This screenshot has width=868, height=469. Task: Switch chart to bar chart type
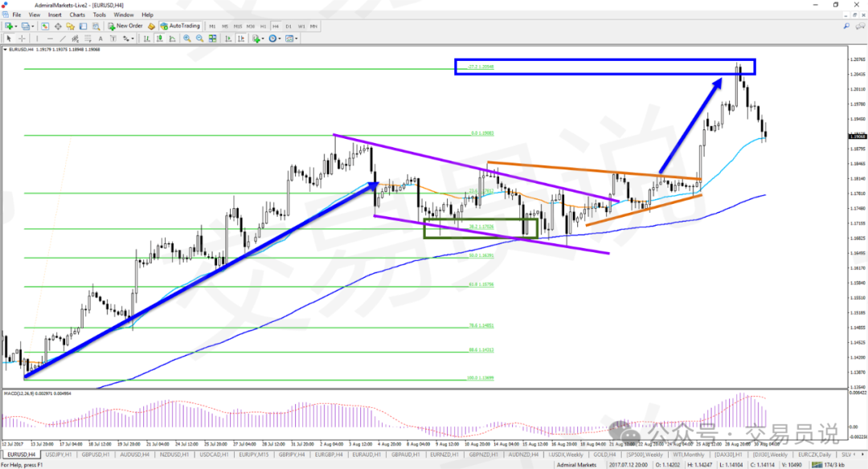(147, 39)
